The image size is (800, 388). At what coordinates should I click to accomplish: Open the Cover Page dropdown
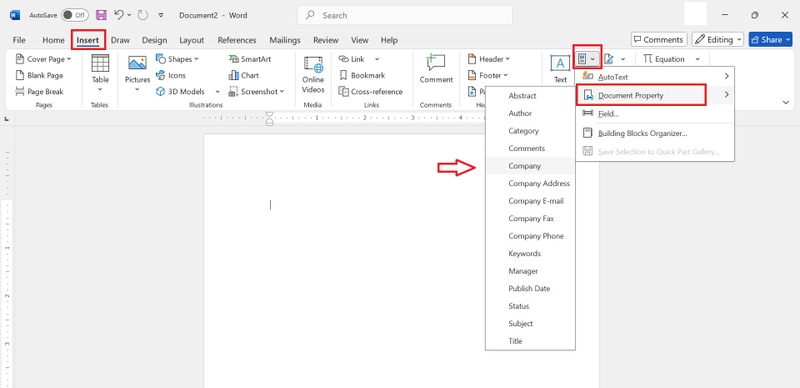coord(44,59)
